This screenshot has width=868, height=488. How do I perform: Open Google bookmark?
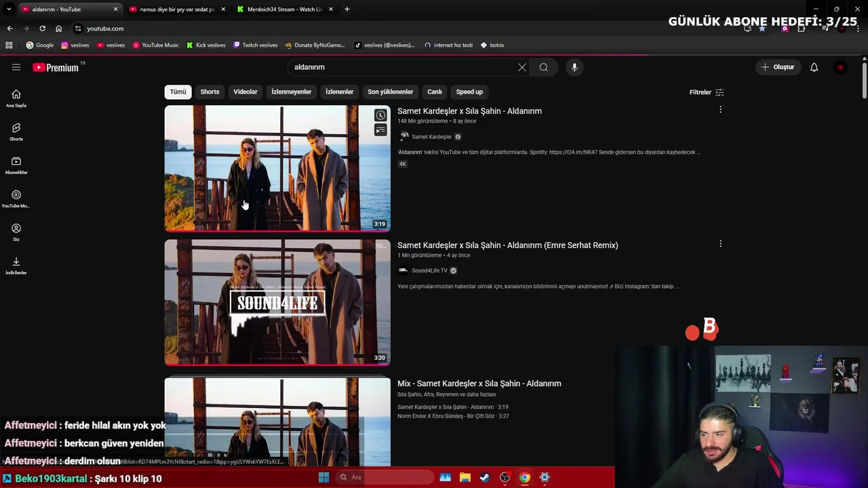tap(40, 45)
